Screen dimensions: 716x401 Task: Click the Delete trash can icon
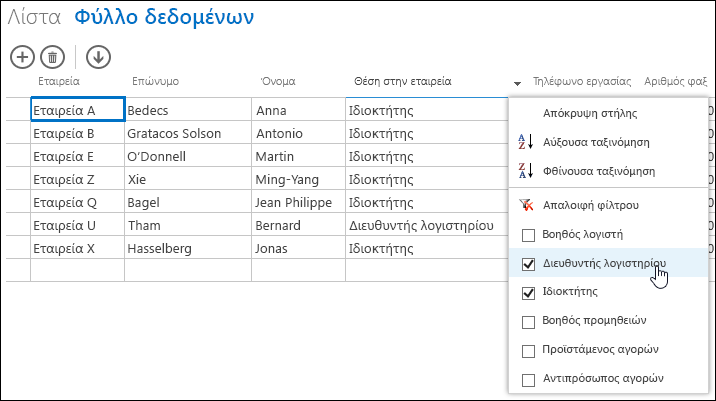53,57
